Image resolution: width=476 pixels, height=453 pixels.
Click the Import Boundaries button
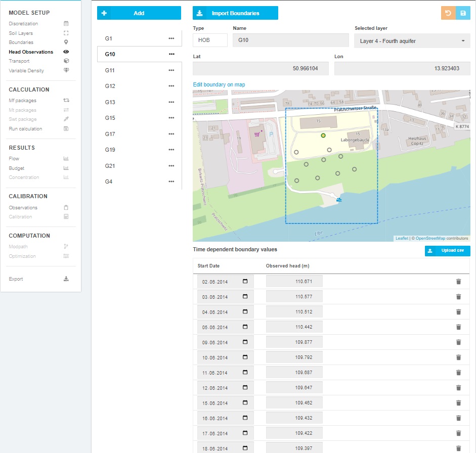(235, 13)
